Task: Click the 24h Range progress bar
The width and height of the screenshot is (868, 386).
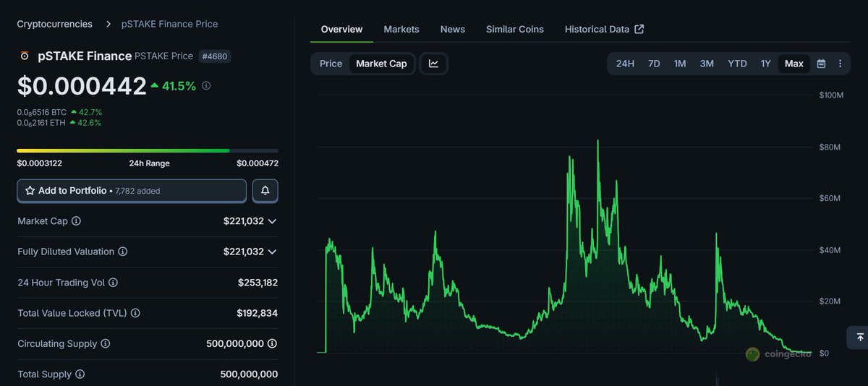Action: tap(148, 150)
